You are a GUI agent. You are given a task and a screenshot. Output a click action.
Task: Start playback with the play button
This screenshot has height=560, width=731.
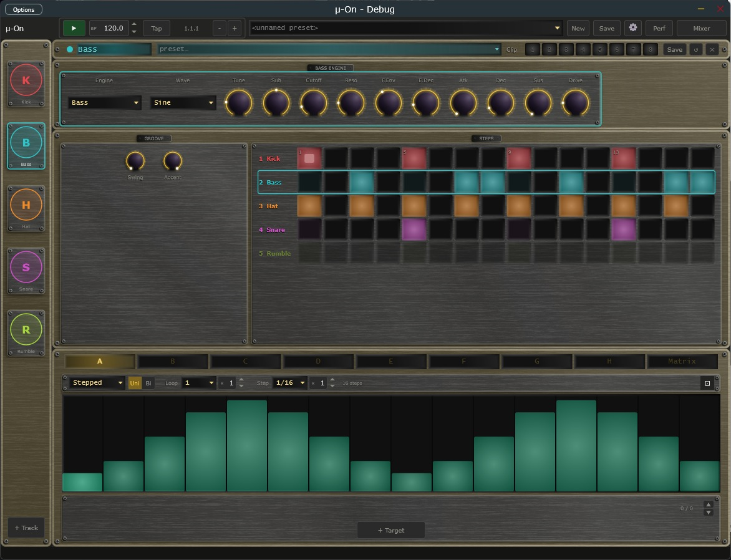click(x=74, y=28)
